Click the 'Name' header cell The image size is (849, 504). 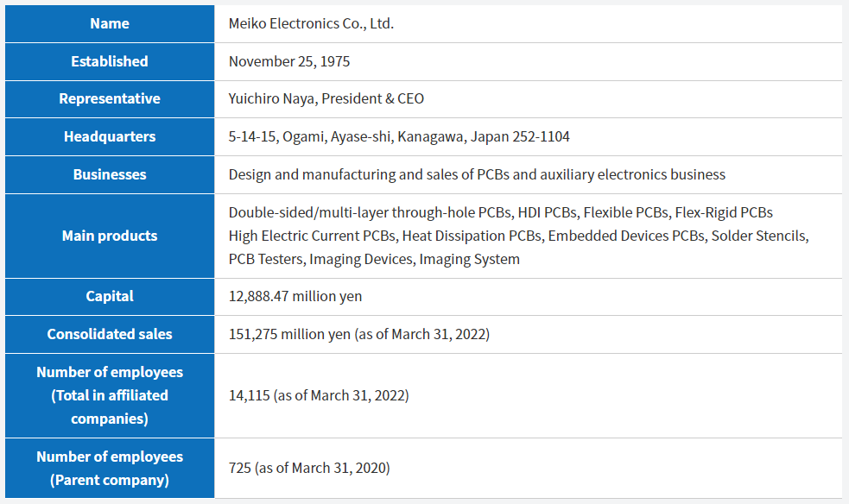tap(110, 24)
